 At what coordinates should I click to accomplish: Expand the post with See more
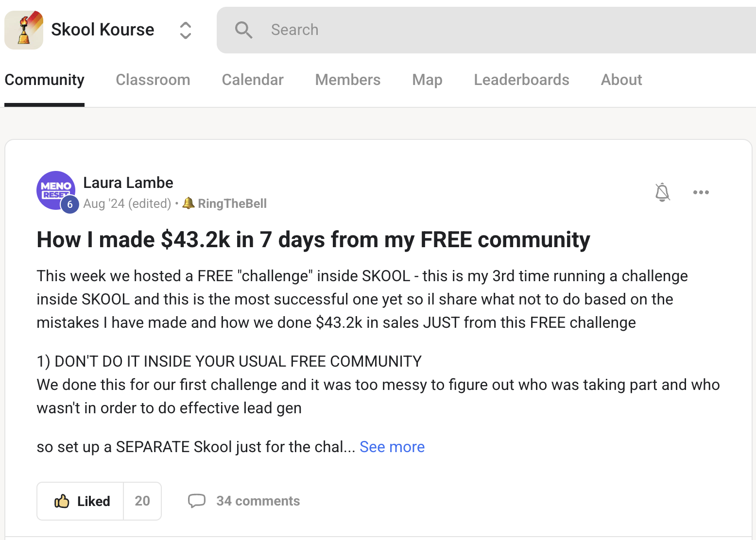[392, 447]
